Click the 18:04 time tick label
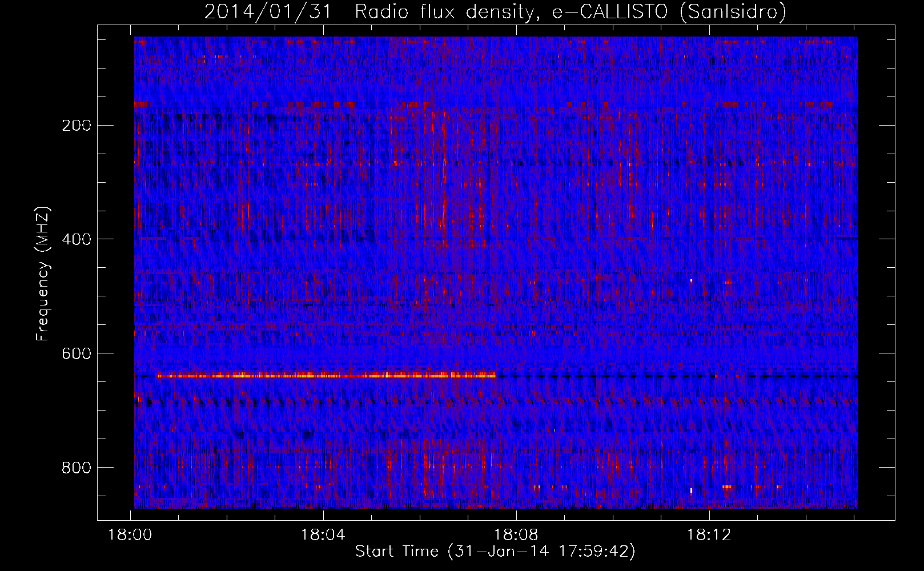The width and height of the screenshot is (924, 571). click(323, 535)
